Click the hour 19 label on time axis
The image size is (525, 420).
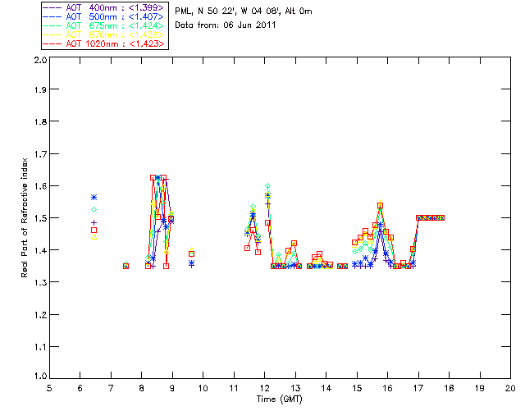tap(480, 388)
